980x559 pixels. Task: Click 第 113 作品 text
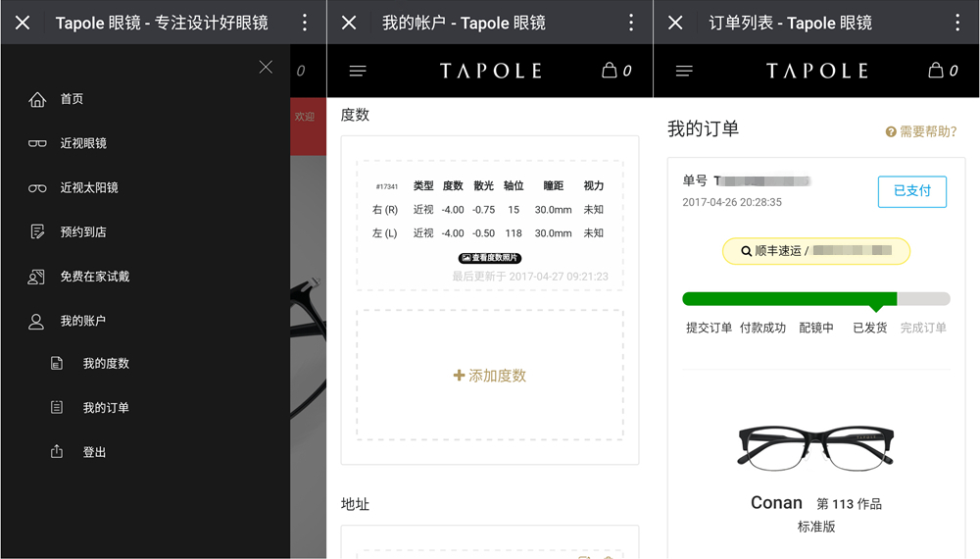coord(850,504)
